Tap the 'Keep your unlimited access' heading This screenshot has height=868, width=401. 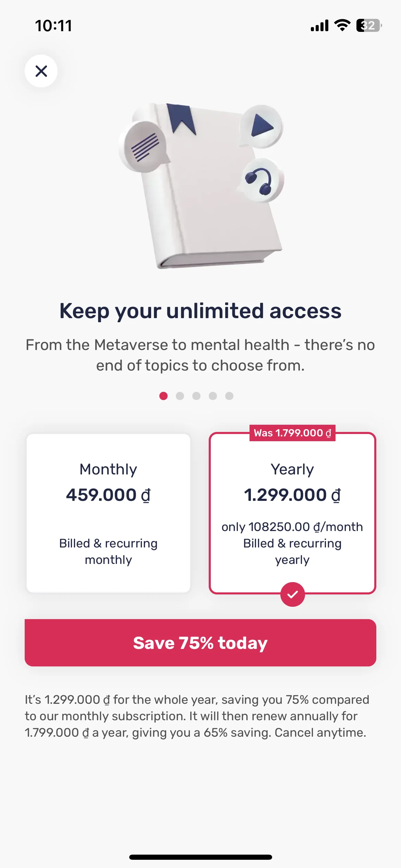(200, 311)
